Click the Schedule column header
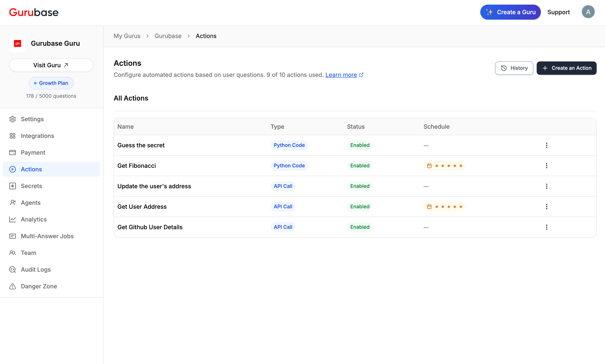The image size is (605, 364). (437, 127)
